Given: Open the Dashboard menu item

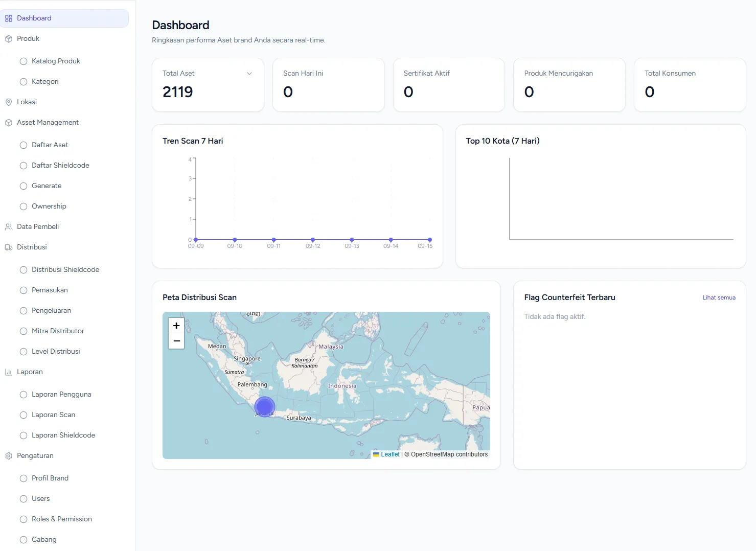Looking at the screenshot, I should coord(64,18).
